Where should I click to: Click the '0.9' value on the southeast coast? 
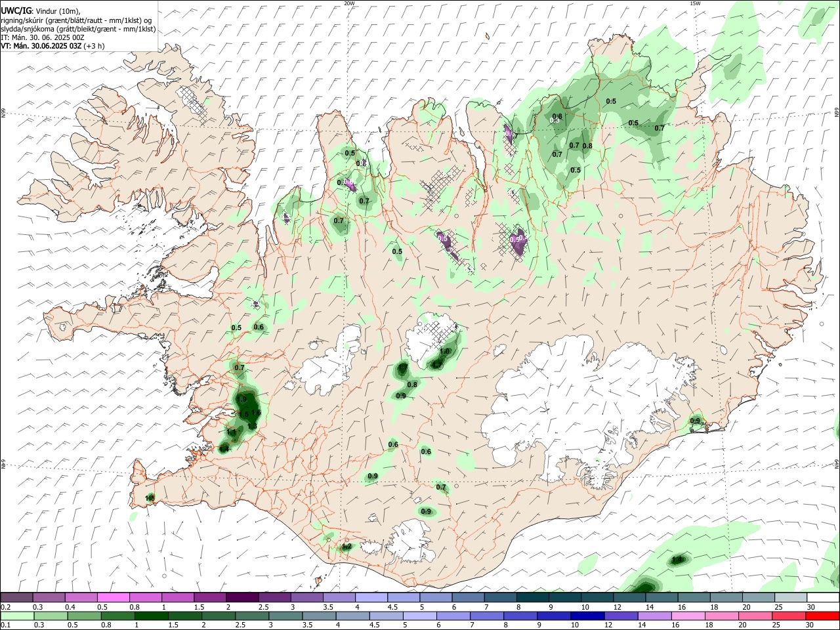pyautogui.click(x=695, y=421)
